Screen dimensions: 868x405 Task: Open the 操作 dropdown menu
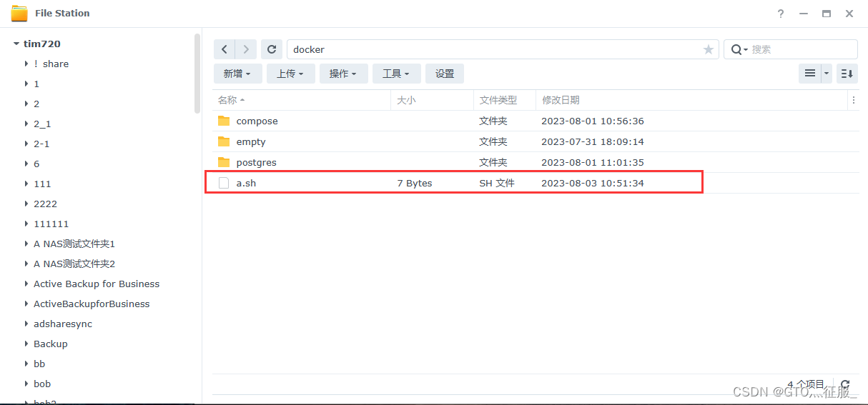point(343,74)
